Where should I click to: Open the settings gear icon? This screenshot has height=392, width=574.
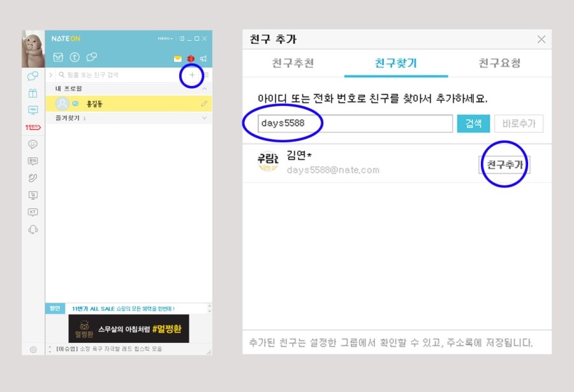(33, 349)
